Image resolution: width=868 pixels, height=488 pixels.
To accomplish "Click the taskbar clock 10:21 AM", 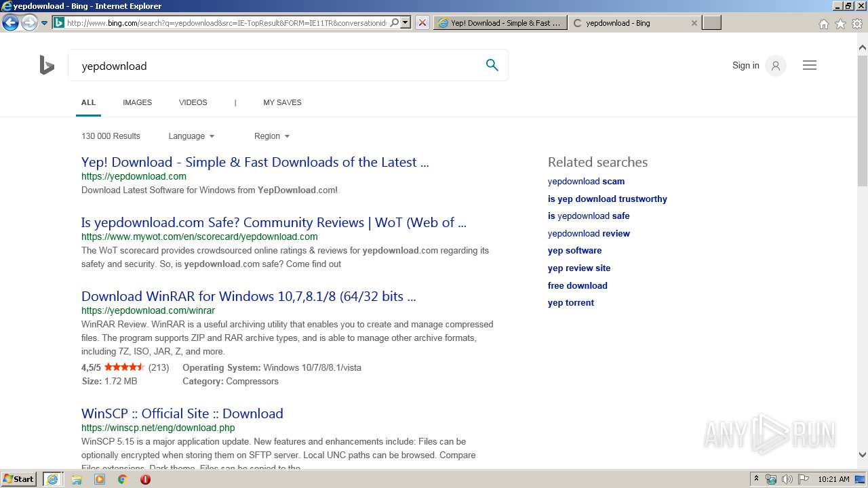I will click(833, 479).
